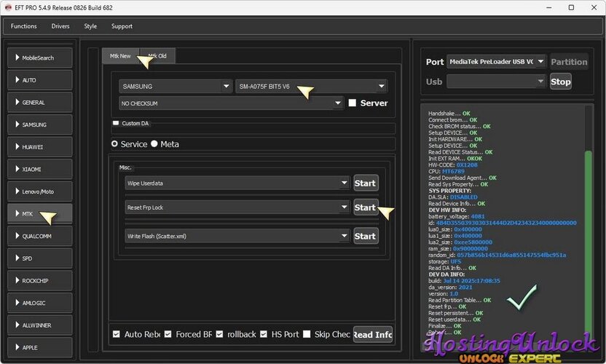Expand the GENERAL sidebar section
This screenshot has height=364, width=606.
[x=39, y=103]
